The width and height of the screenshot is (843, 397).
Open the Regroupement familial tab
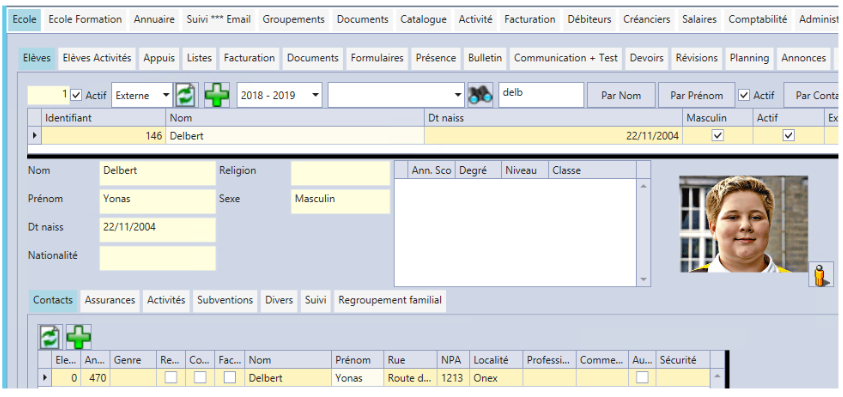[x=390, y=300]
